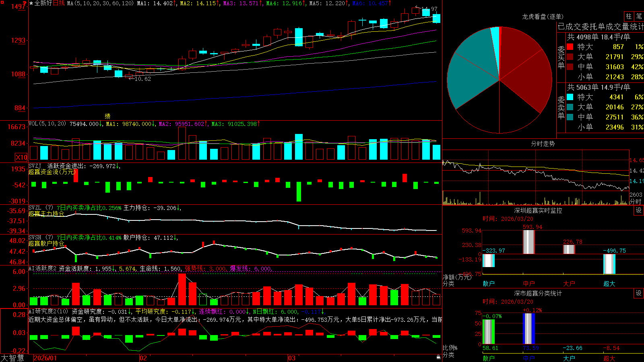The width and height of the screenshot is (644, 362).
Task: Click the blue 中户 73.59 ratio bar
Action: point(529,329)
